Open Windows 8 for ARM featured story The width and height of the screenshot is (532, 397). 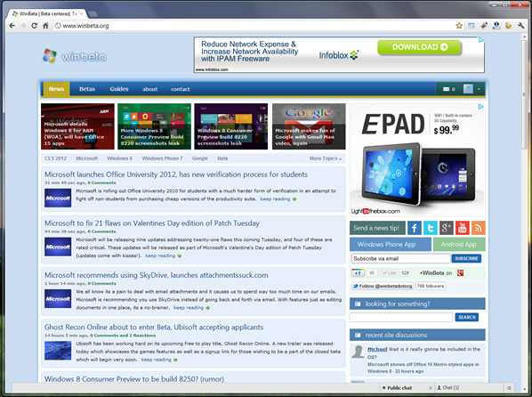(77, 126)
